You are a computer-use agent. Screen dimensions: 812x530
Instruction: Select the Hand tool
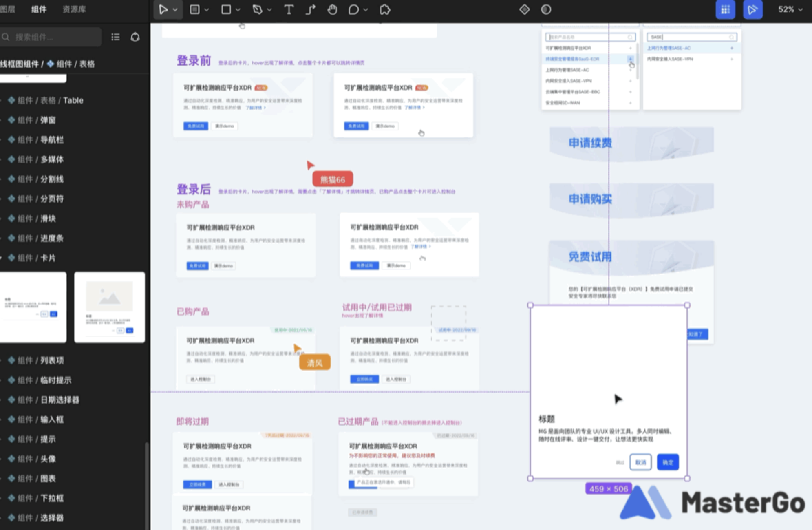[333, 9]
